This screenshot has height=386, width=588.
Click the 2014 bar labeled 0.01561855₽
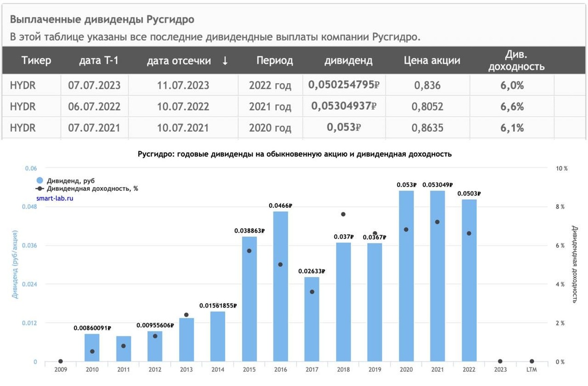pos(218,337)
